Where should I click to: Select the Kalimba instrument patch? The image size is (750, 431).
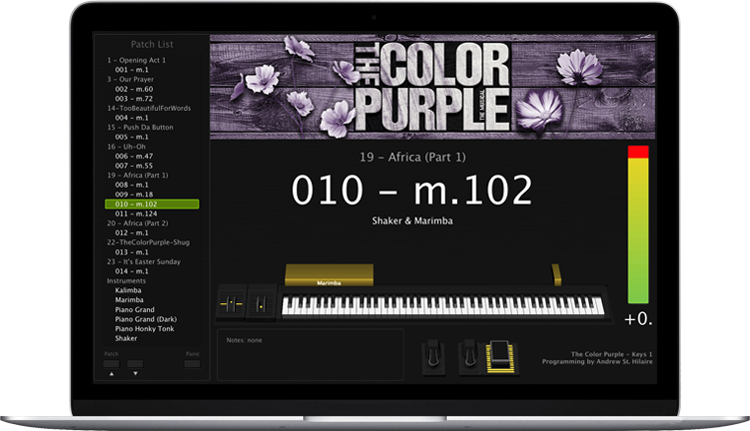128,290
